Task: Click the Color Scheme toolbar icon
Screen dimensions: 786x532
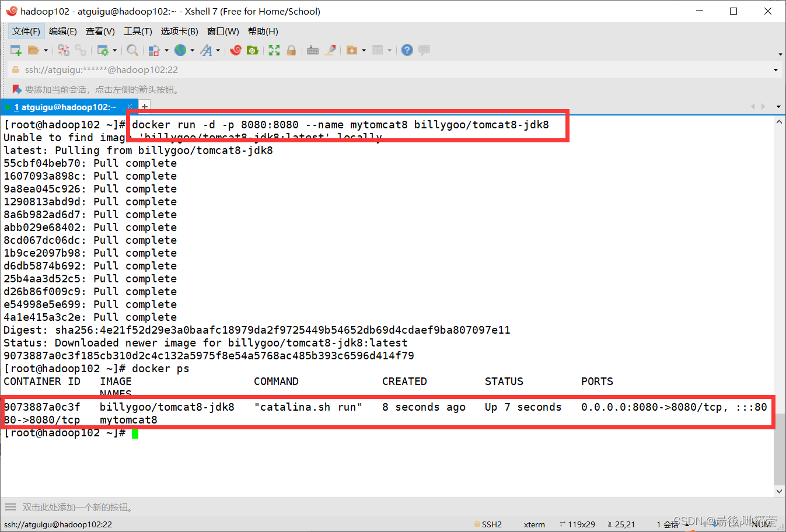Action: click(x=154, y=50)
